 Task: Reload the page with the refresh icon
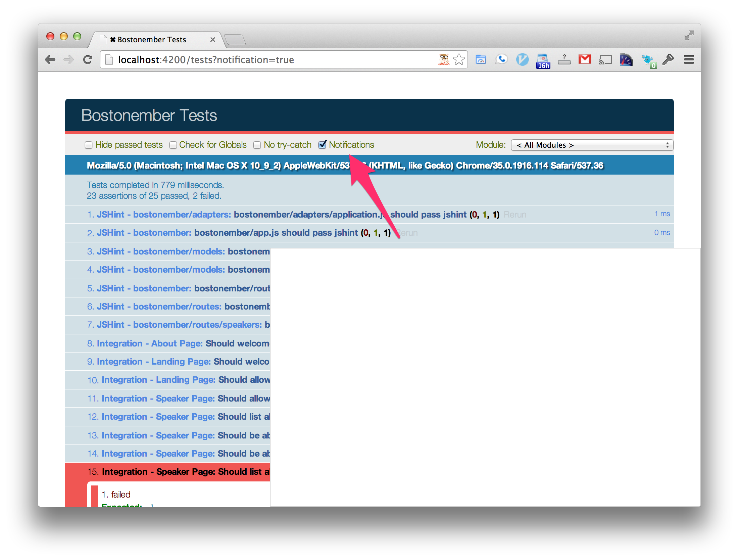88,60
